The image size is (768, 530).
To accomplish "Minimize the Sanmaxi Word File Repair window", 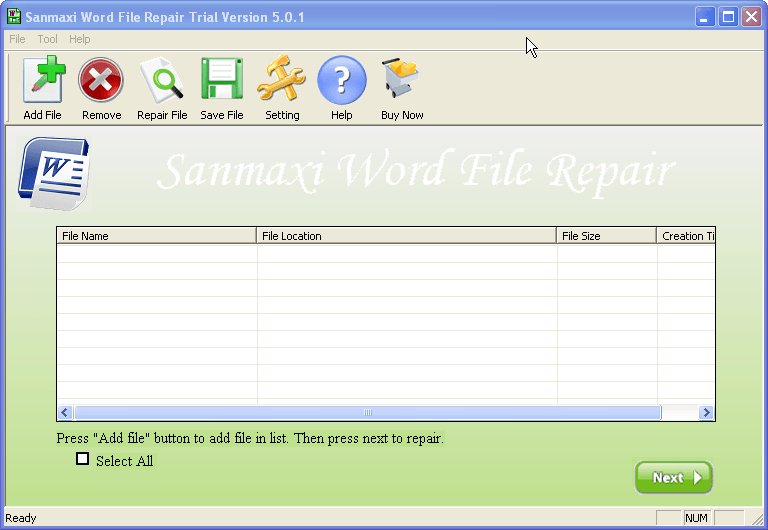I will point(705,17).
